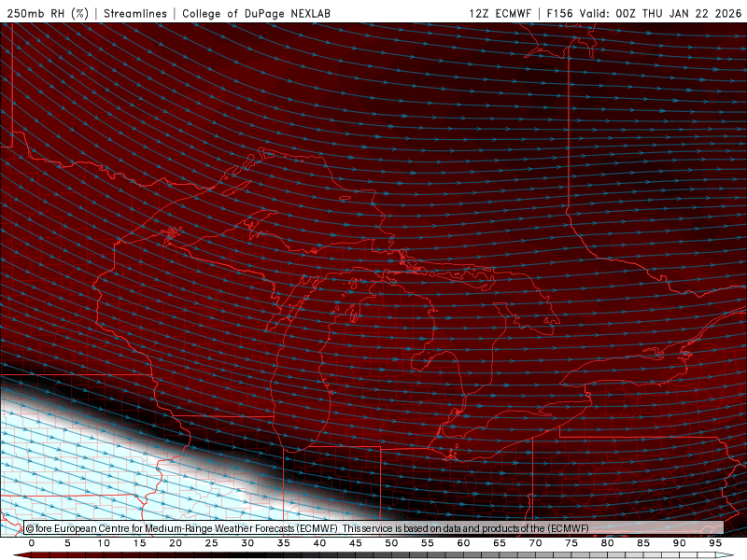Click the "65" scale label
The height and width of the screenshot is (560, 747).
(500, 543)
